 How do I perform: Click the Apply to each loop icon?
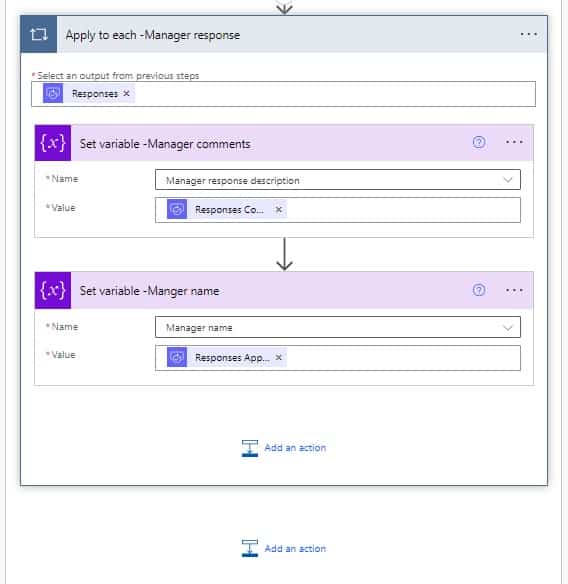(39, 34)
